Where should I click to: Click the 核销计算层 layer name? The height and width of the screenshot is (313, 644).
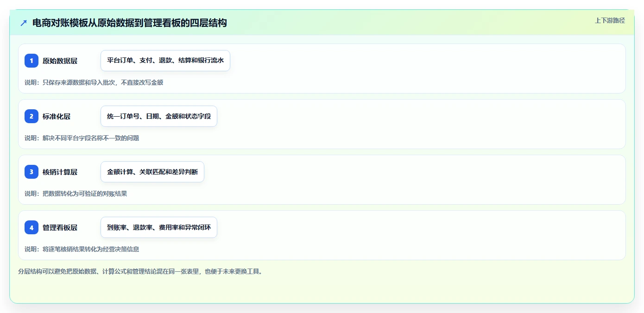pos(60,172)
